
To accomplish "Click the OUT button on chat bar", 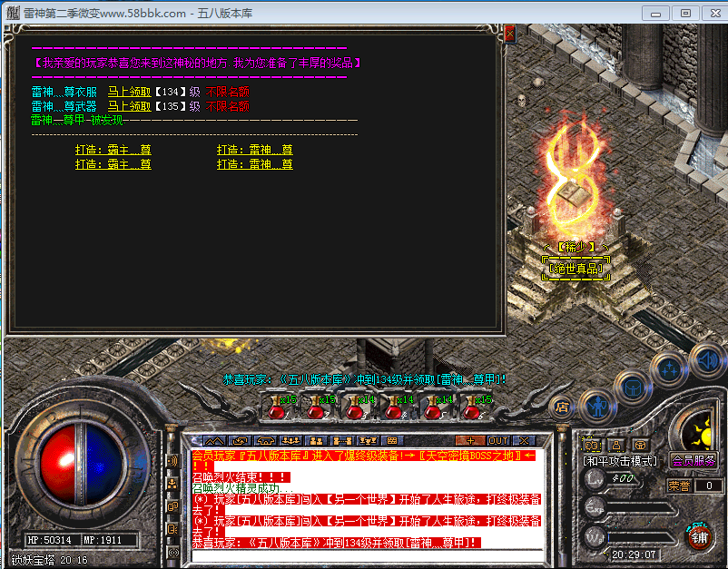I will coord(498,440).
